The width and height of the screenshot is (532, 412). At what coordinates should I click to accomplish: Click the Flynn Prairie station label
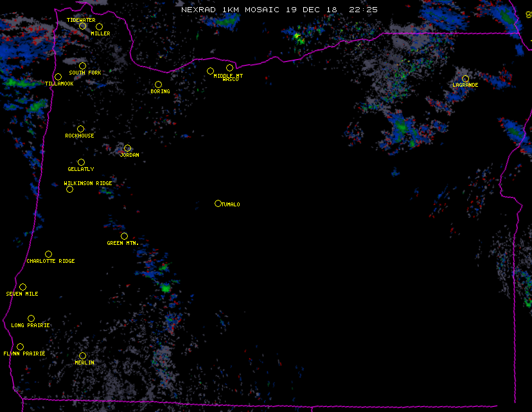24,354
